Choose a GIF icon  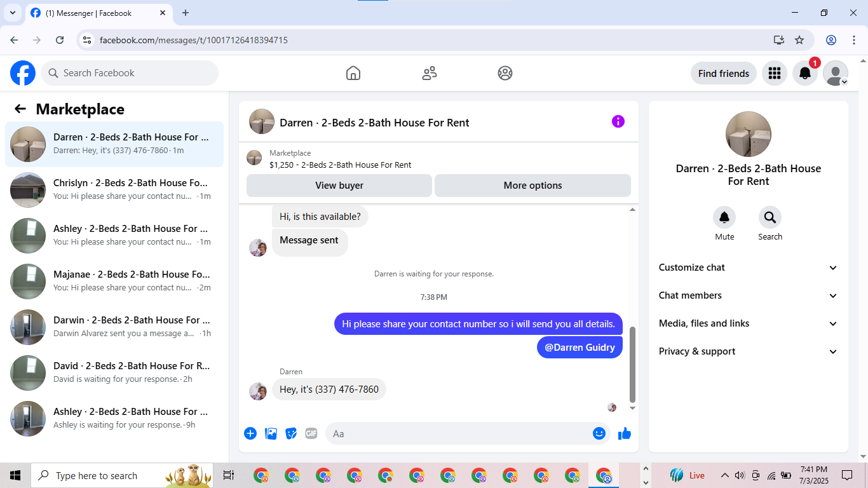(311, 433)
